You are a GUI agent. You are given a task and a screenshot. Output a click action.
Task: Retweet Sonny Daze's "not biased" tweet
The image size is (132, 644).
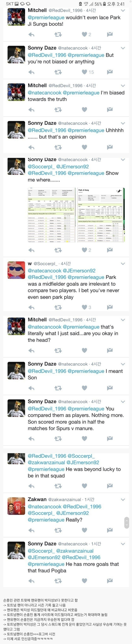pyautogui.click(x=58, y=72)
